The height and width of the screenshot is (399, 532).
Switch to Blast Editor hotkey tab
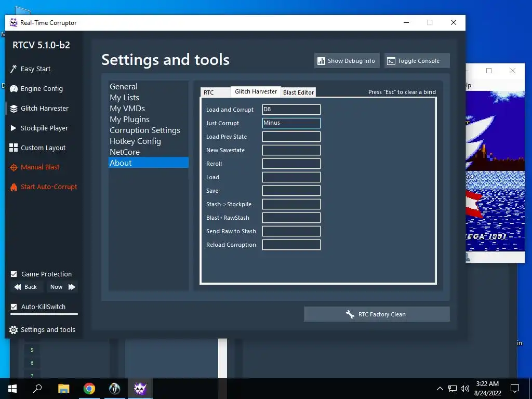pos(298,92)
